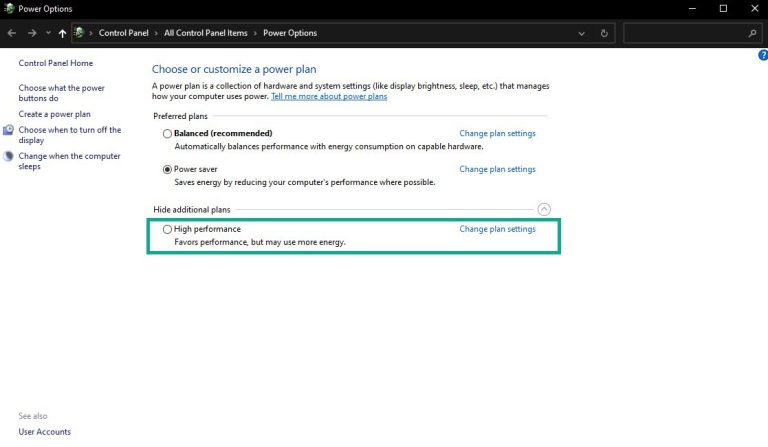Open the address bar history dropdown

[x=582, y=33]
